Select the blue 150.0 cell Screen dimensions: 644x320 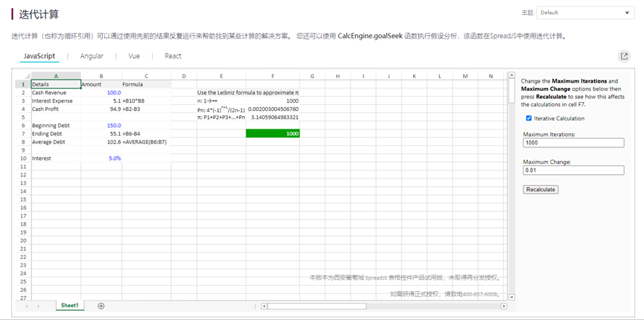coord(101,125)
